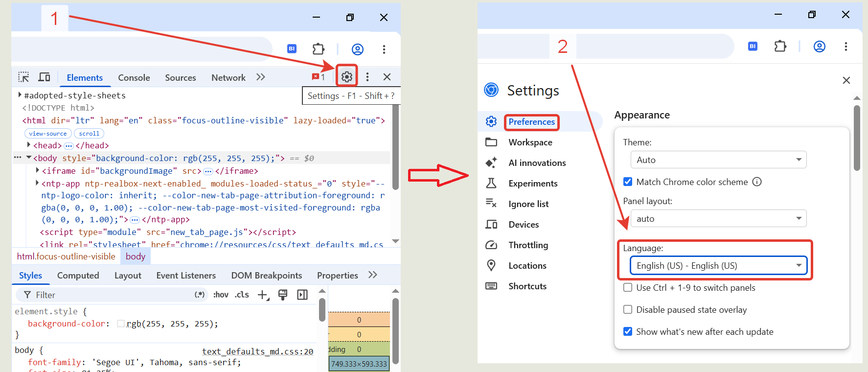Click the scroll badge
868x372 pixels.
point(89,134)
